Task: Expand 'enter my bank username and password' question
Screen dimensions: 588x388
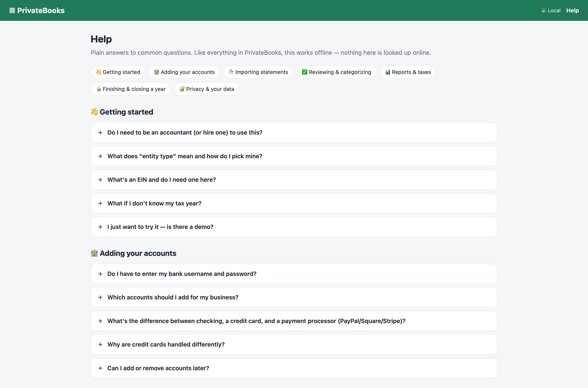Action: pos(294,274)
